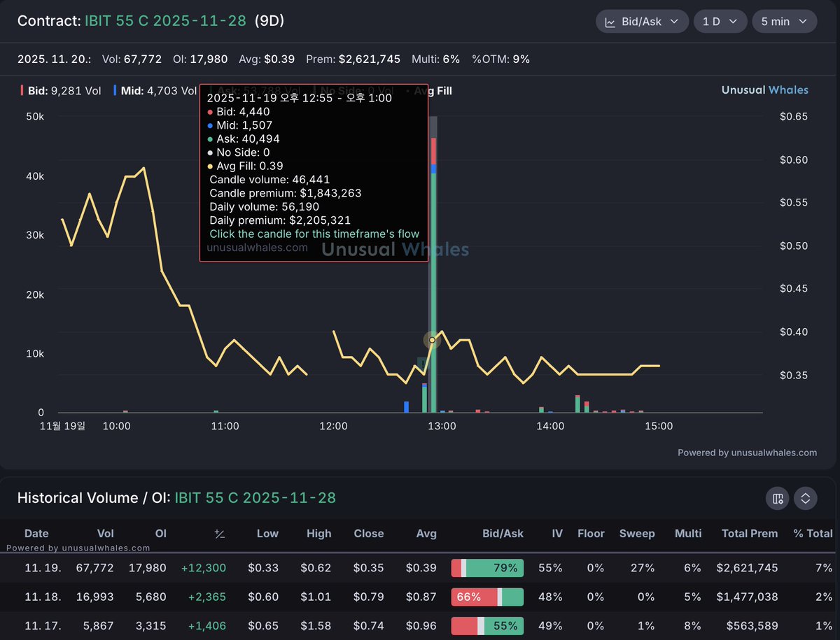Open the 5 min interval dropdown
This screenshot has height=640, width=840.
784,22
